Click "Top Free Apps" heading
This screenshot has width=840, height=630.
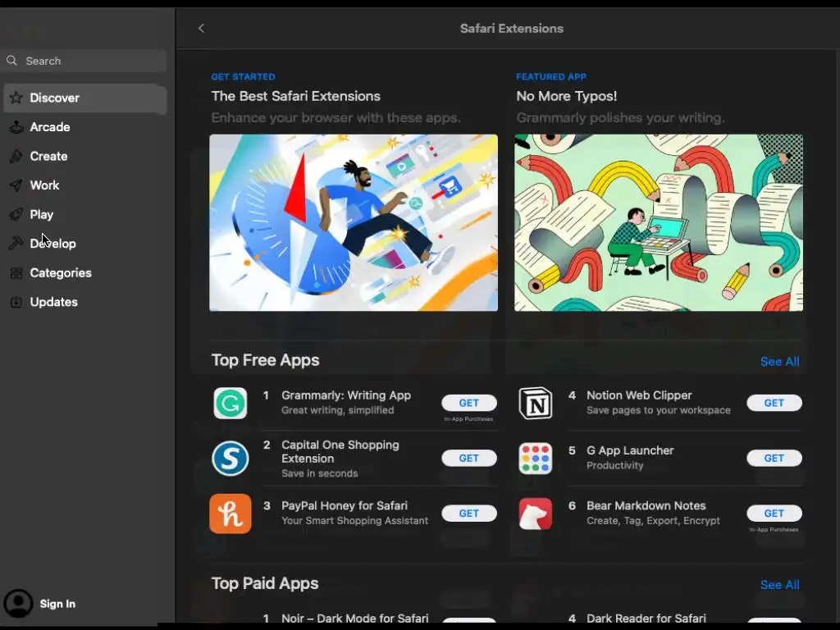click(x=265, y=360)
